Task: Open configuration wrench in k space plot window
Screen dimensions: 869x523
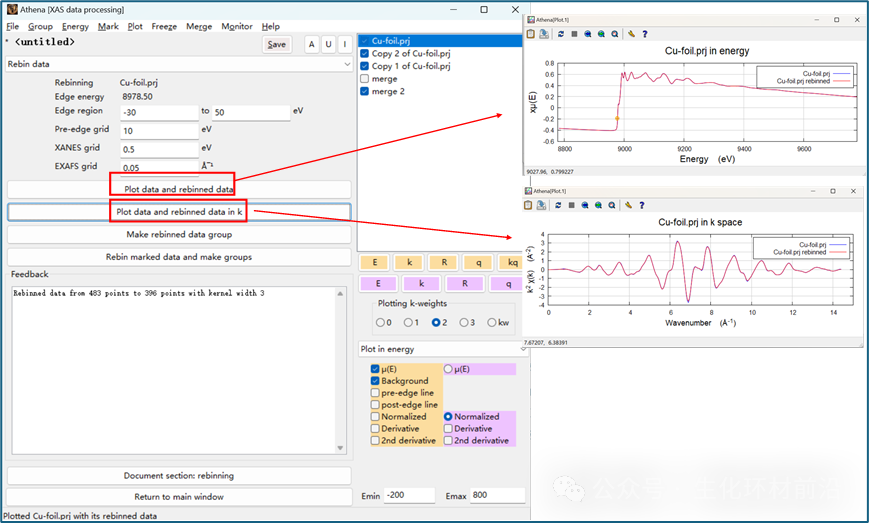Action: 628,205
